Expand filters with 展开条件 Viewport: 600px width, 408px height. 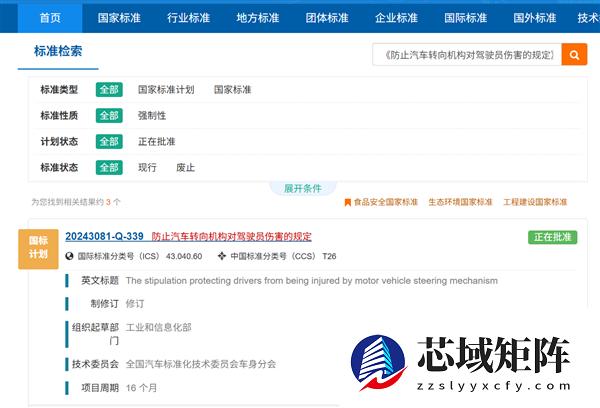(302, 188)
